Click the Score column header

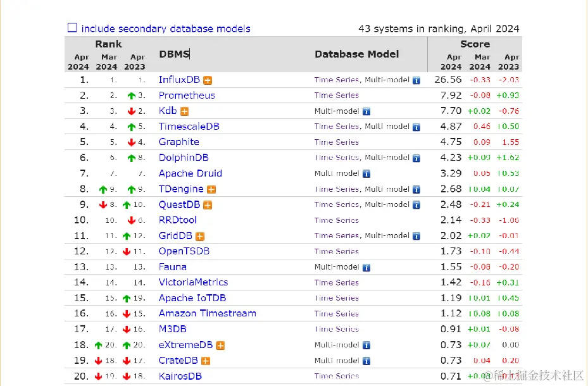click(475, 44)
